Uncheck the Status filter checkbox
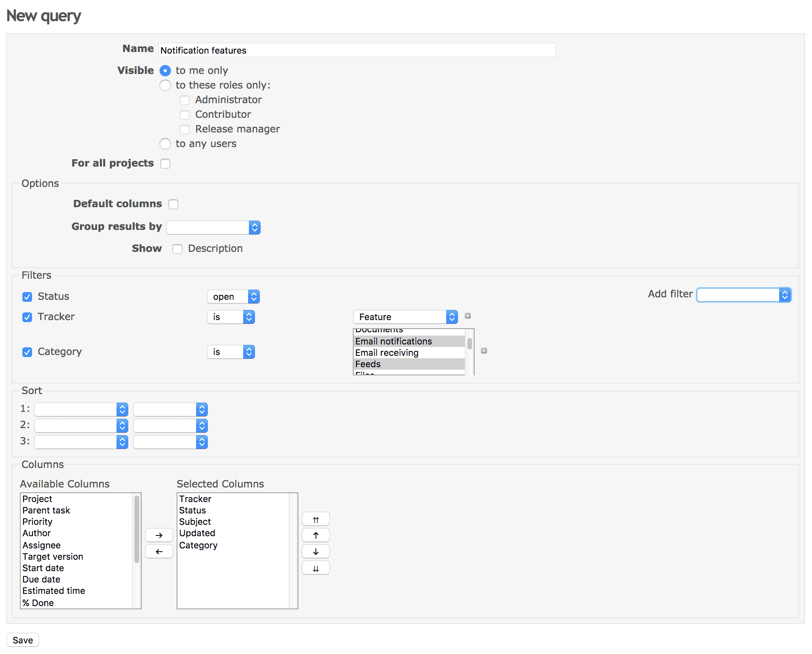 [27, 297]
